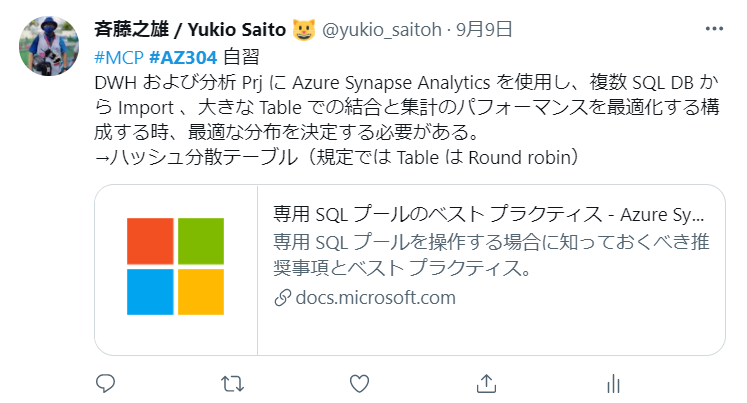This screenshot has height=403, width=747.
Task: Retweet this Azure Synapse post
Action: click(x=232, y=383)
